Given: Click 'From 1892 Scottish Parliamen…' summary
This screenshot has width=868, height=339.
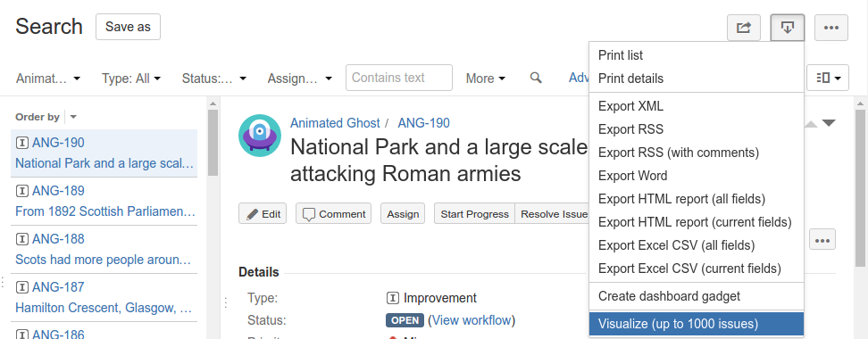Looking at the screenshot, I should pos(105,211).
